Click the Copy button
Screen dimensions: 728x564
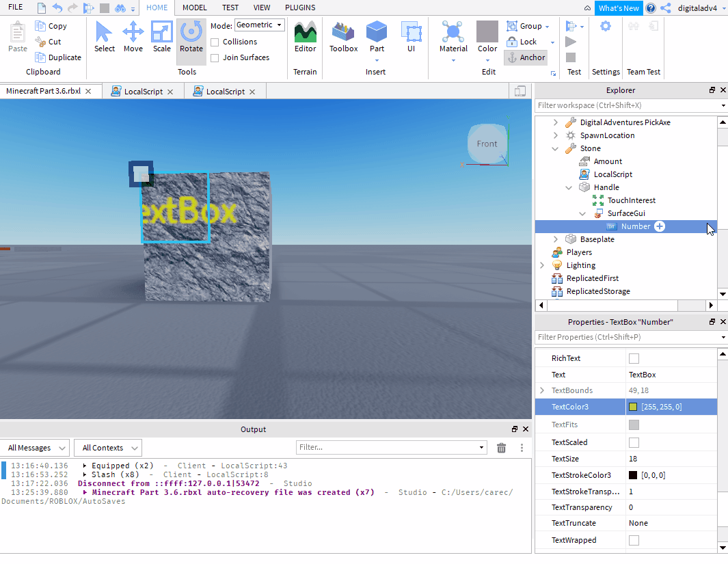tap(51, 26)
